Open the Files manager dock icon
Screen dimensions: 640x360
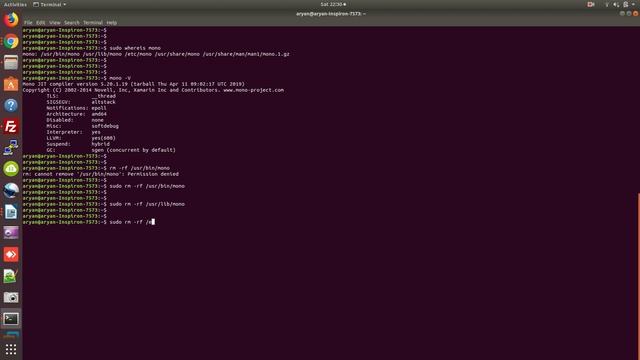tap(11, 62)
